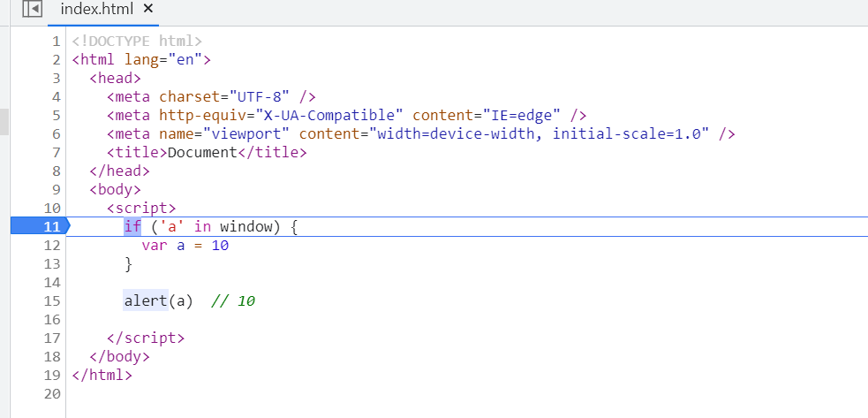Click the '</head>' closing tag
Image resolution: width=868 pixels, height=418 pixels.
pos(119,171)
